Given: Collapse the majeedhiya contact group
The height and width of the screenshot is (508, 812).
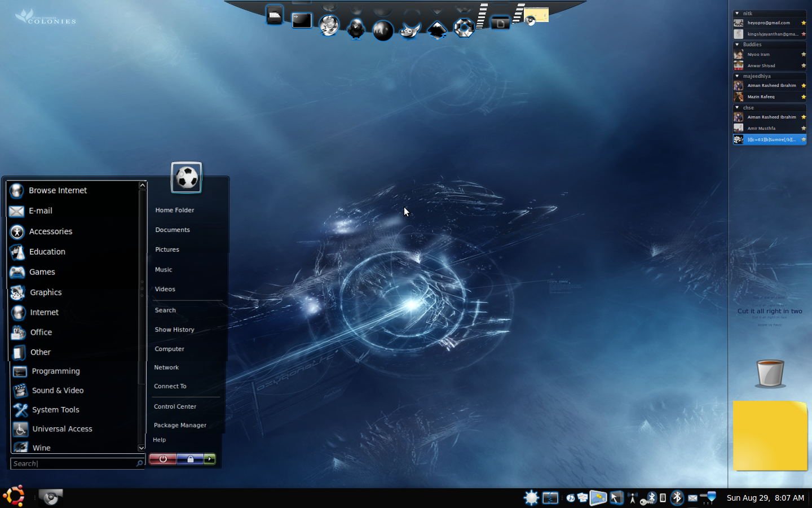Looking at the screenshot, I should [737, 76].
